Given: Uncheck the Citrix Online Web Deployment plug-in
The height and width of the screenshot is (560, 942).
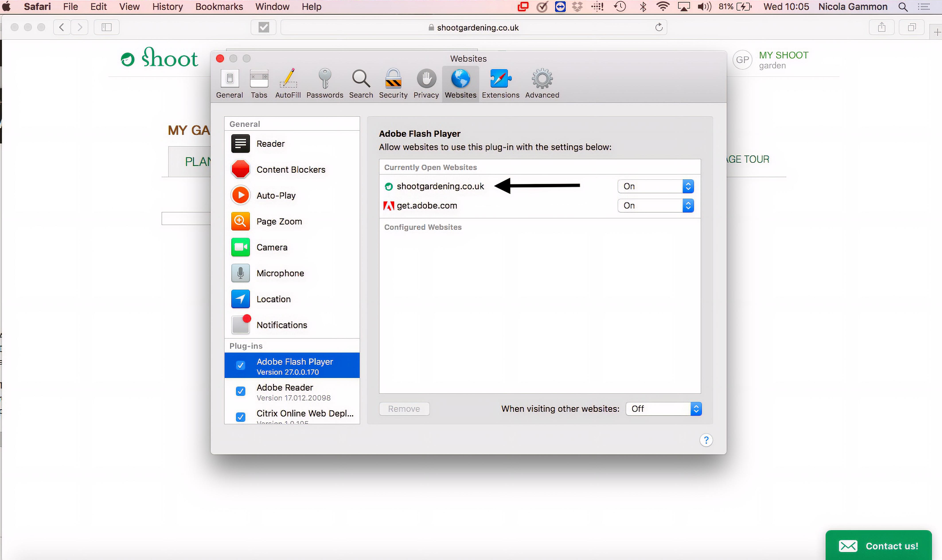Looking at the screenshot, I should pyautogui.click(x=241, y=417).
